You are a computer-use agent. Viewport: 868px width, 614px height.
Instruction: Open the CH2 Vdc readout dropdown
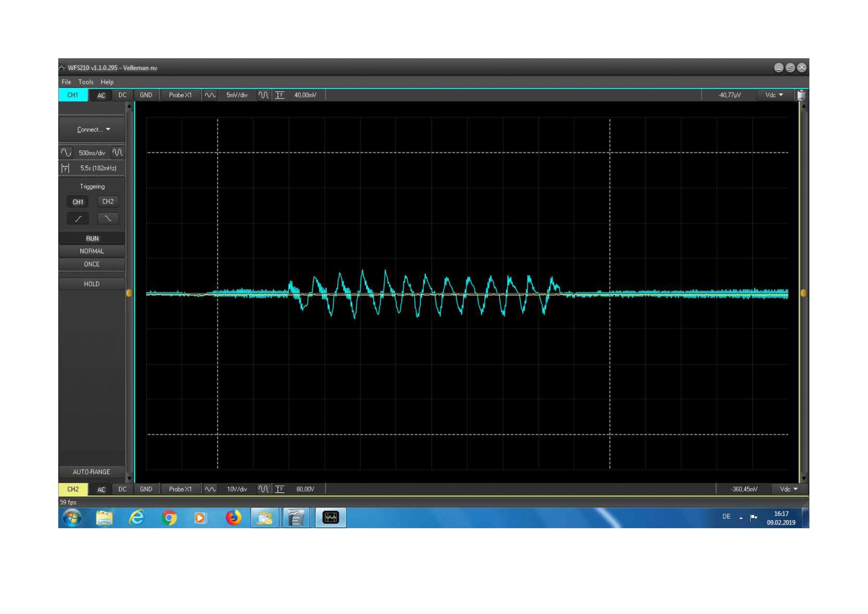click(789, 489)
